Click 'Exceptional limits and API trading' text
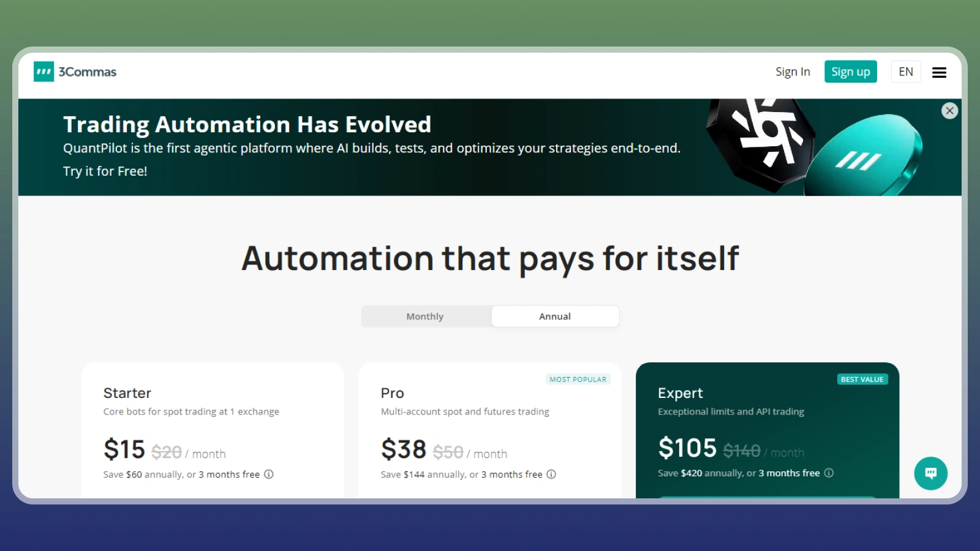980x551 pixels. [731, 412]
